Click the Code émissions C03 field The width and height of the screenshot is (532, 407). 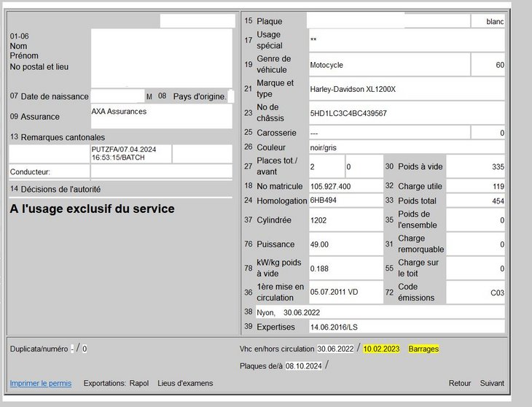pyautogui.click(x=475, y=292)
